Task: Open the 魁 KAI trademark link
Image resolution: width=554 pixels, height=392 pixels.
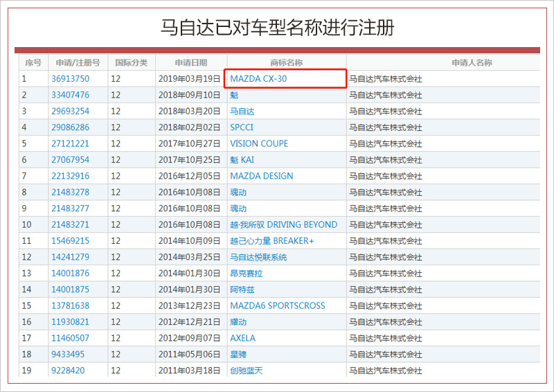Action: pos(242,160)
